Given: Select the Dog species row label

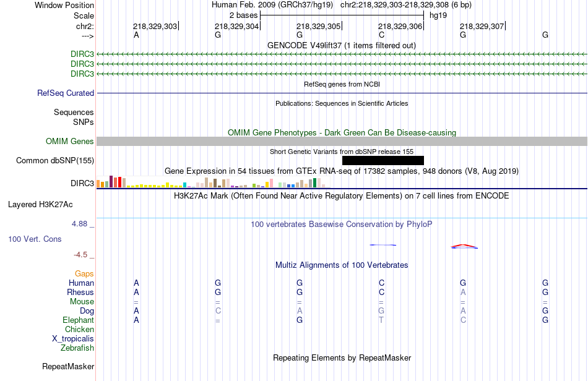Looking at the screenshot, I should (87, 311).
